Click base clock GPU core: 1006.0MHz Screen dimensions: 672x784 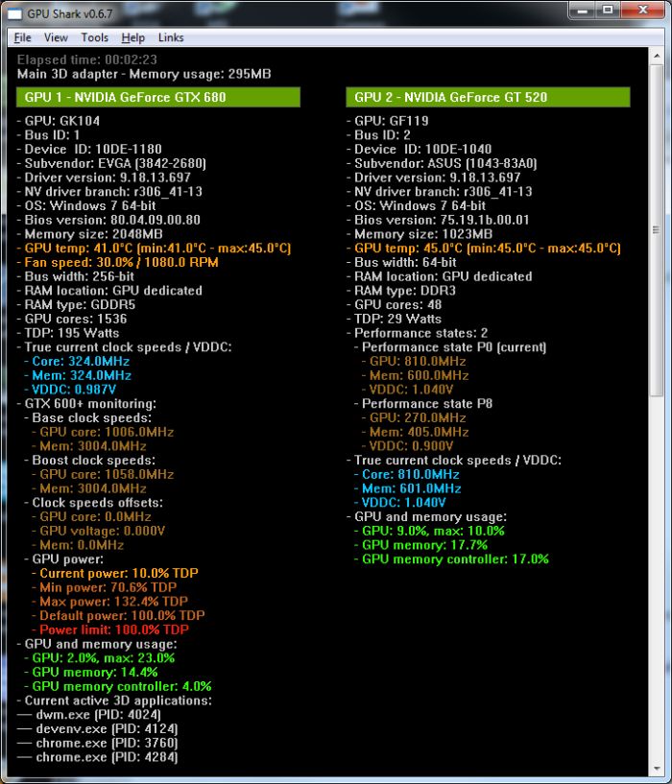tap(103, 432)
